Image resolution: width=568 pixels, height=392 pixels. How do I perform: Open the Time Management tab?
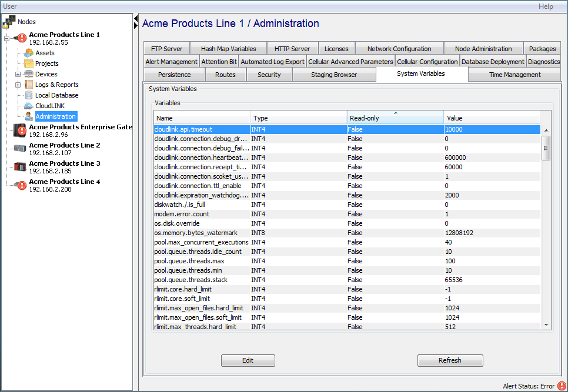click(x=514, y=75)
